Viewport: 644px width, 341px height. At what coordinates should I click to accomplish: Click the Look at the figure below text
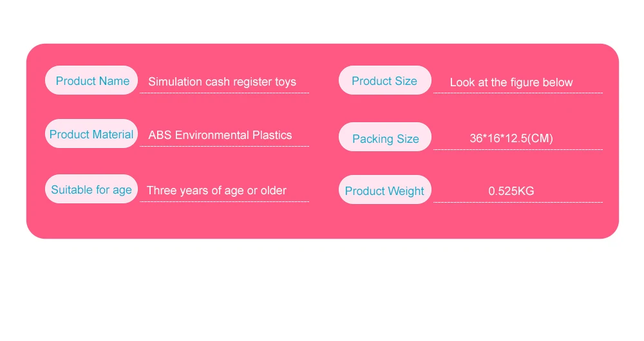click(511, 82)
